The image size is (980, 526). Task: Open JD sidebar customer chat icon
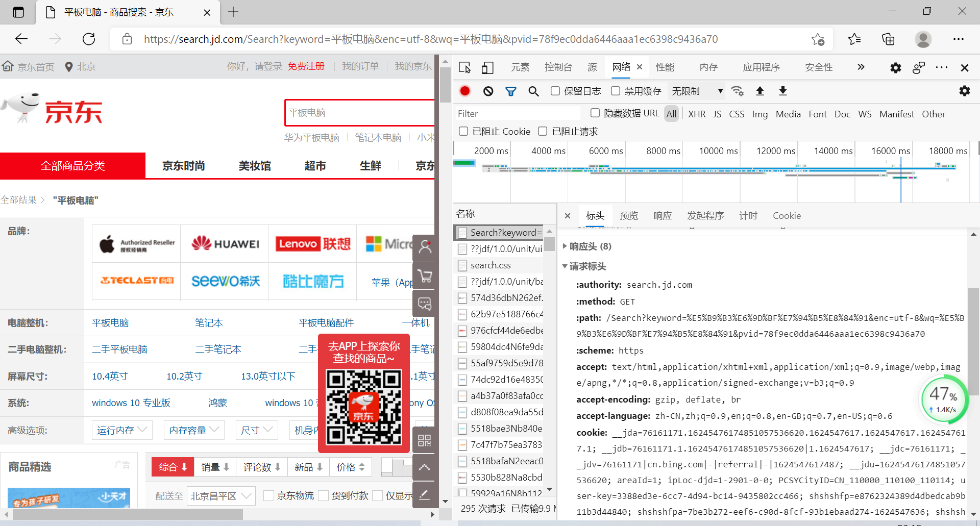pyautogui.click(x=425, y=304)
